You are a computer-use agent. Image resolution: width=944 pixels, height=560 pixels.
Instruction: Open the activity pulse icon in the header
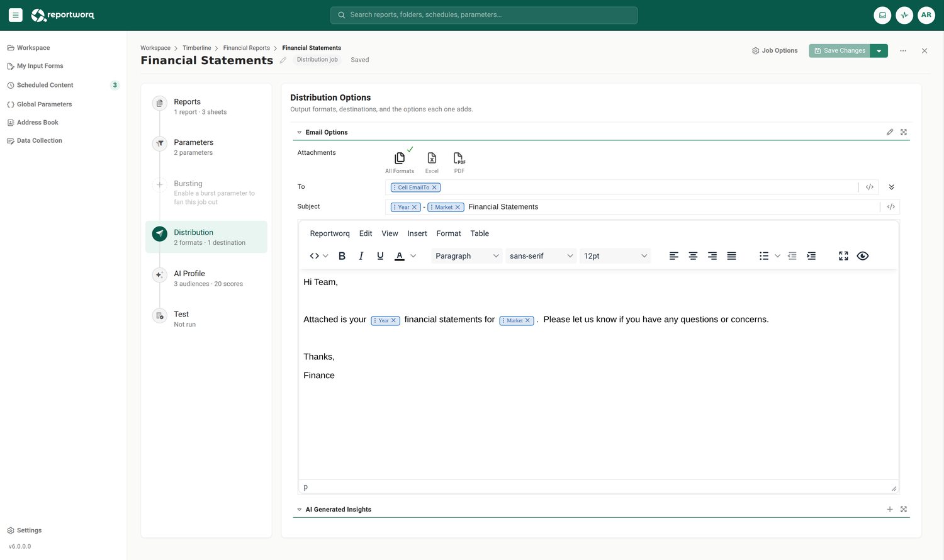[x=904, y=15]
